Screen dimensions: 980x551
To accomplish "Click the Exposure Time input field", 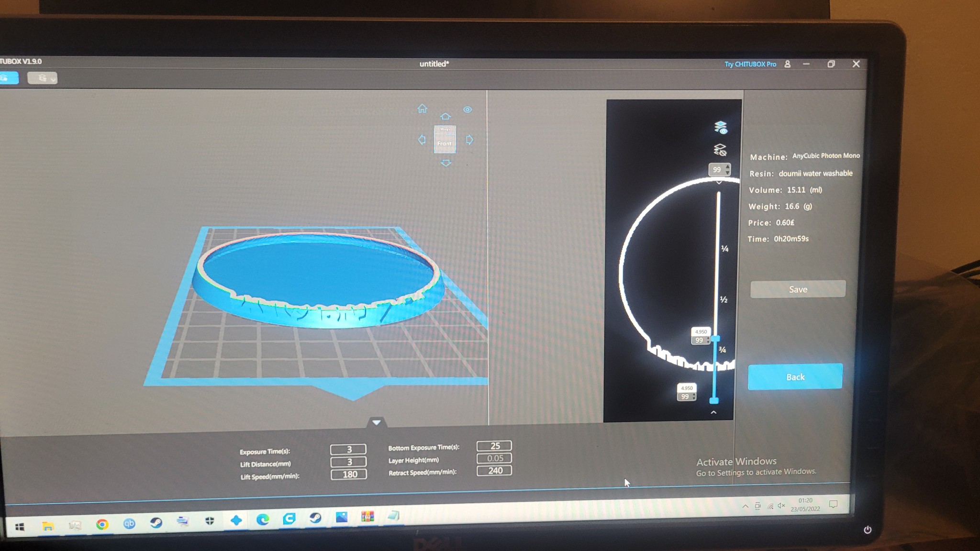I will pos(348,449).
